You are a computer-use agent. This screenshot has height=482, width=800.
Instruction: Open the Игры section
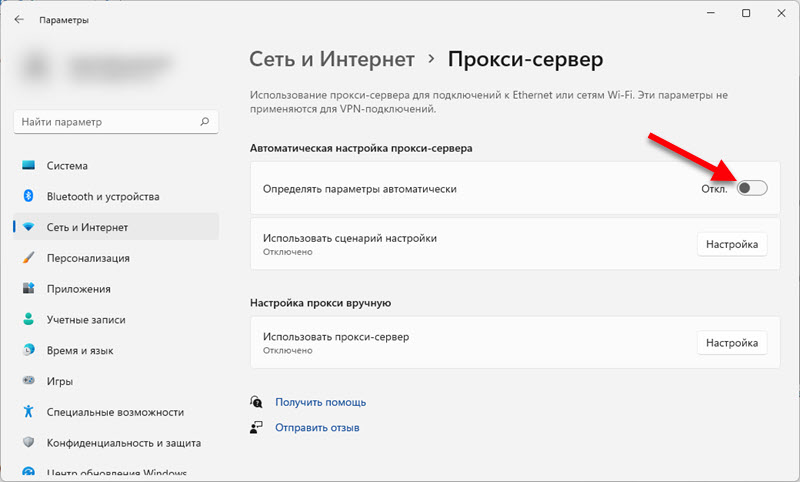click(60, 381)
